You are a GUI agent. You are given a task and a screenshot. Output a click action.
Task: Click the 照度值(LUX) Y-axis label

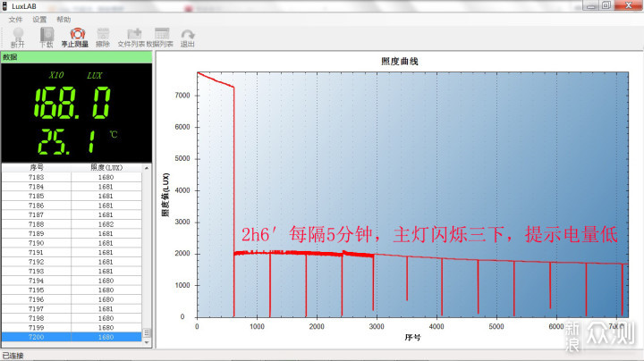[x=165, y=195]
